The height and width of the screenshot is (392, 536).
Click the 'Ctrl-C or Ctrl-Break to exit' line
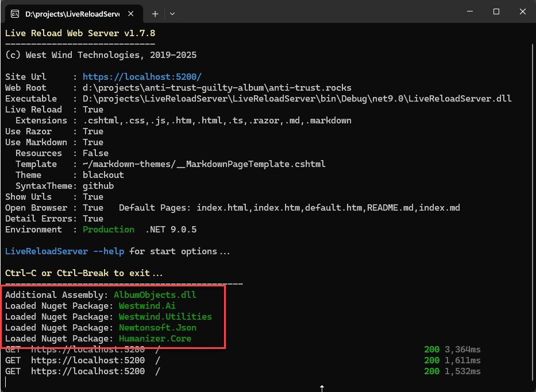[x=84, y=274]
